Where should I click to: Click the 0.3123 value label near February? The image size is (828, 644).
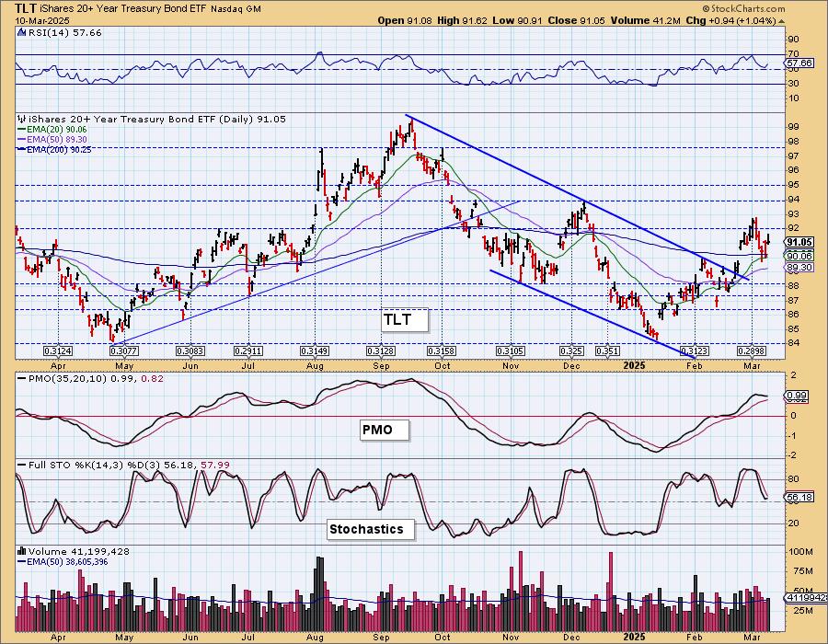coord(695,351)
